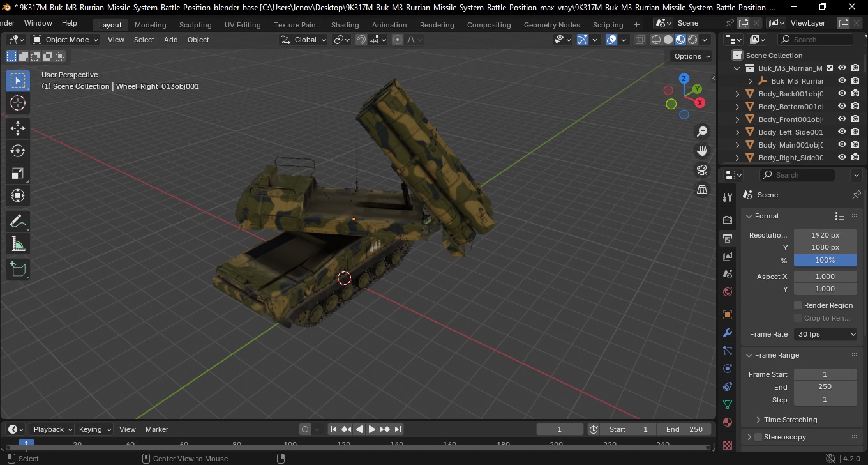Open the Object Constraints tab
This screenshot has width=868, height=465.
[728, 386]
